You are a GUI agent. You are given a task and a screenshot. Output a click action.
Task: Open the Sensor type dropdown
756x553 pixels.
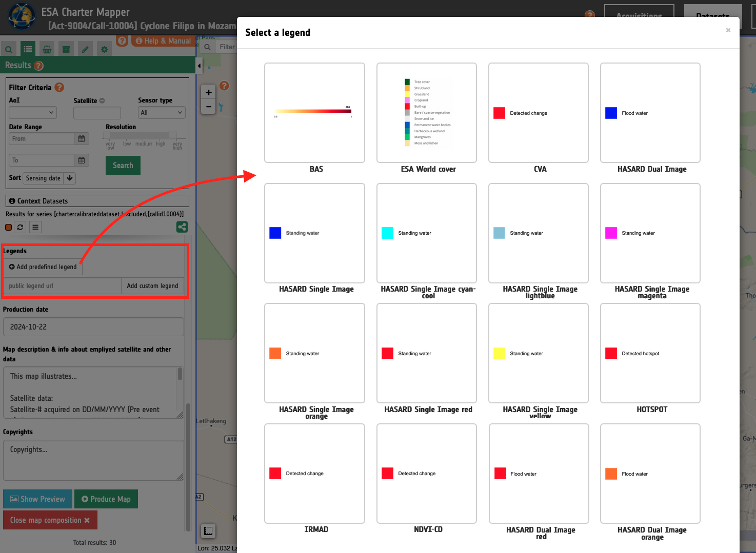point(162,112)
